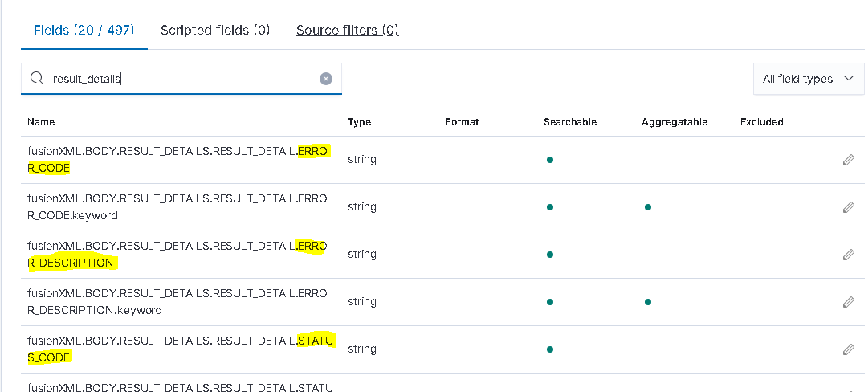Switch to the Fields tab
Viewport: 868px width, 392px height.
point(84,31)
